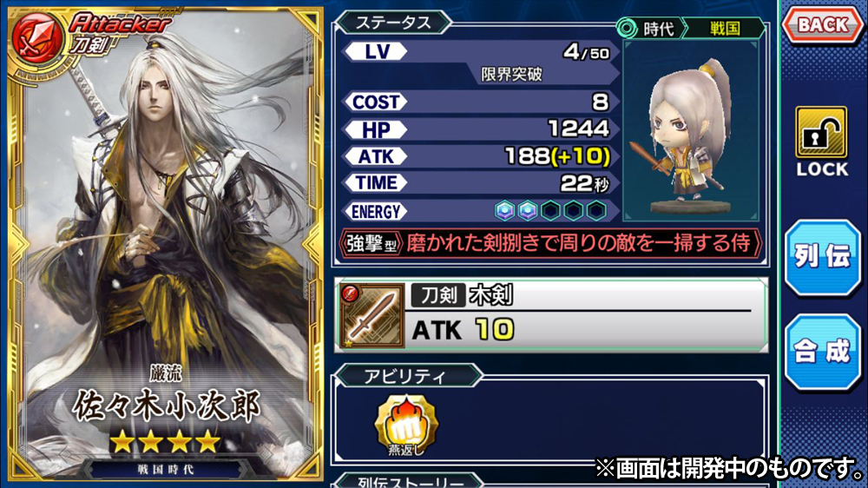The height and width of the screenshot is (488, 868).
Task: Tap the 佐々木小次郎 character card artwork
Action: point(166,244)
